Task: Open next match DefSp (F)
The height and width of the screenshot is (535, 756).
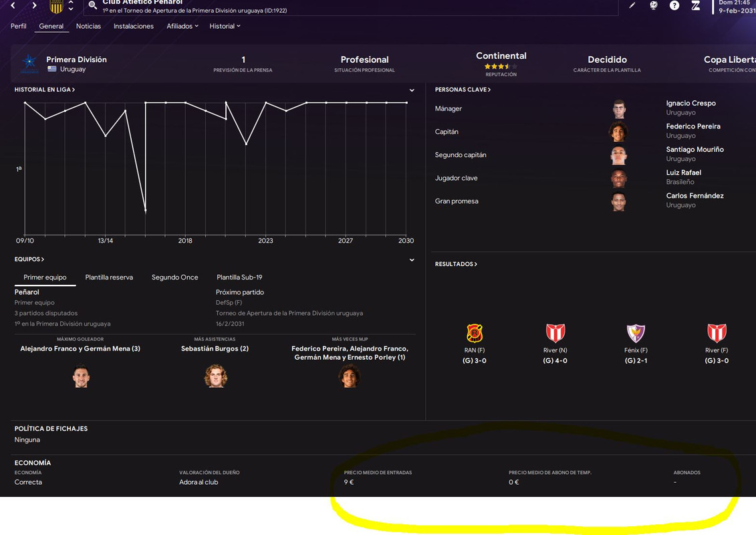Action: coord(229,303)
